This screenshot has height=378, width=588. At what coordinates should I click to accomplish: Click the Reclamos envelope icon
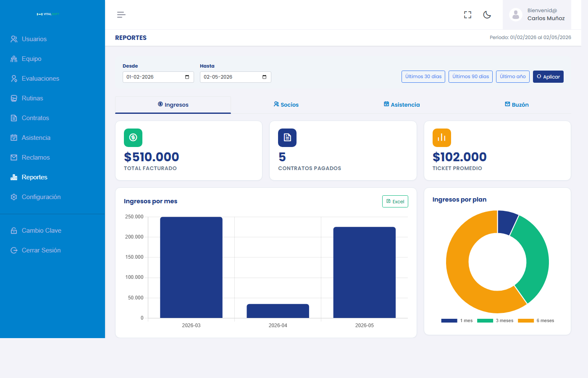click(x=14, y=157)
